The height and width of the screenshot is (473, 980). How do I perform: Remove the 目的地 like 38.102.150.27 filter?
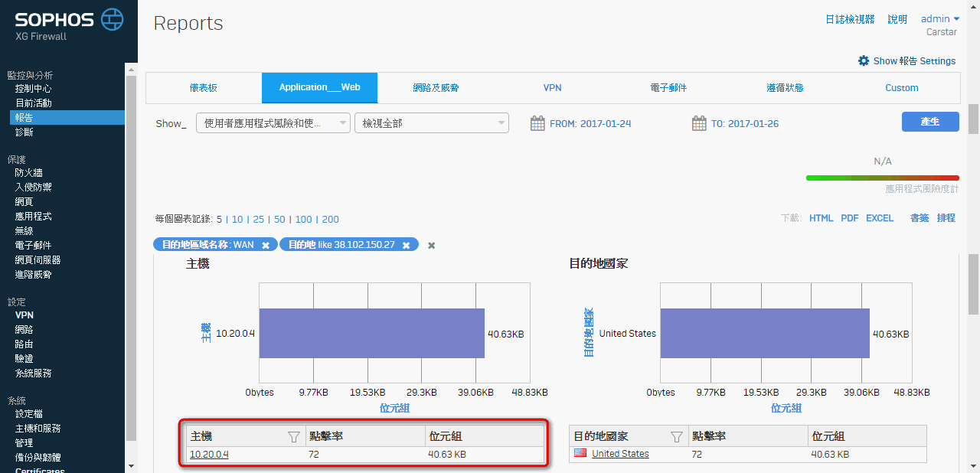[x=406, y=245]
